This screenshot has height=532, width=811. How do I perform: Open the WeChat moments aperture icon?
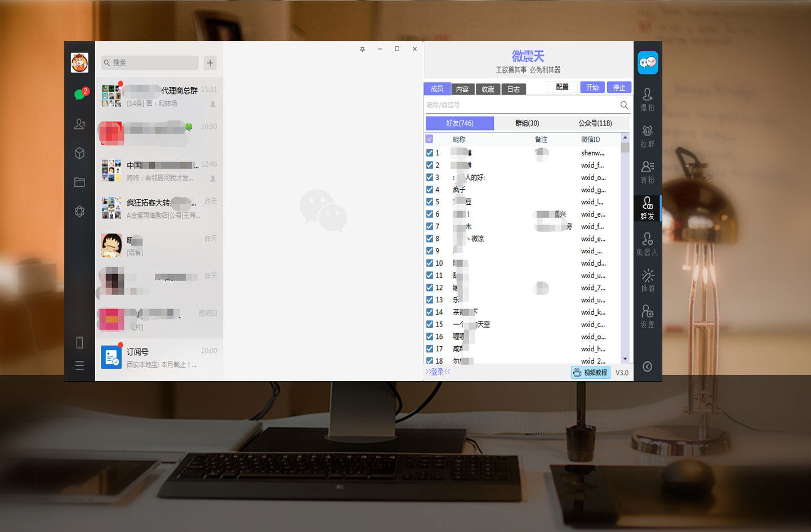pyautogui.click(x=79, y=212)
